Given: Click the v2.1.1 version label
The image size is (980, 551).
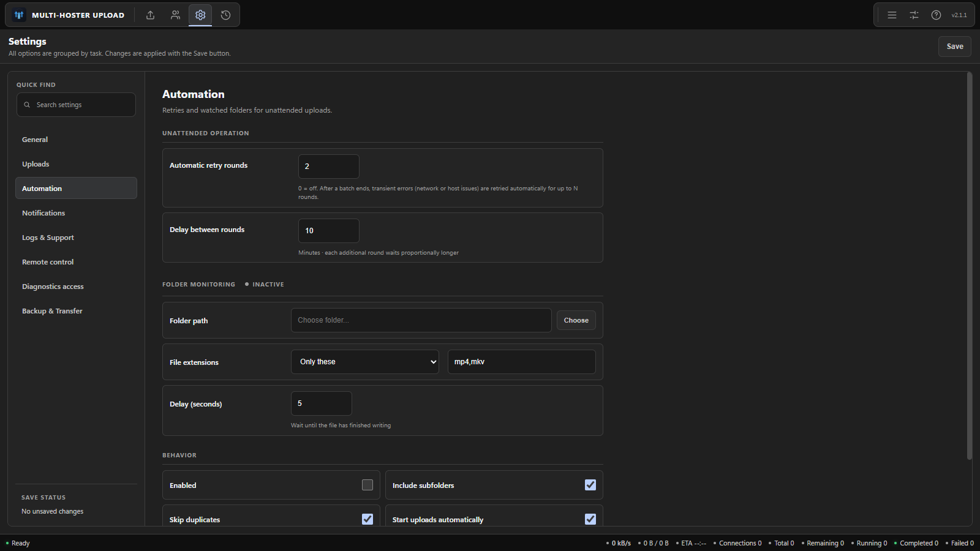Looking at the screenshot, I should coord(959,15).
